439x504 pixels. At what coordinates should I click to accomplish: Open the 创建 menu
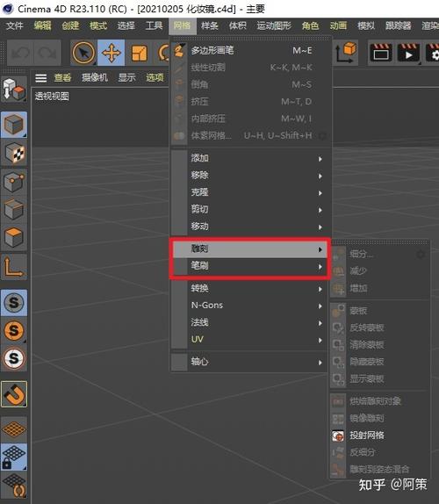coord(70,25)
